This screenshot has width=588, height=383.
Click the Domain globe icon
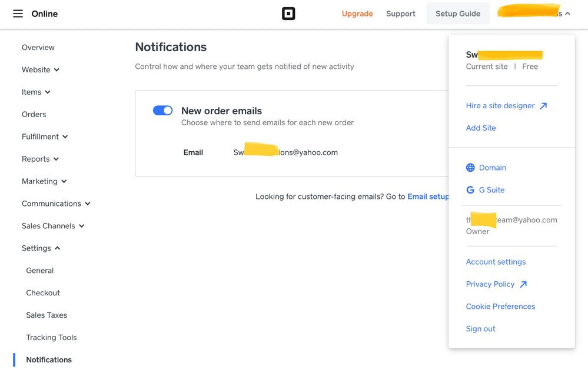(470, 168)
